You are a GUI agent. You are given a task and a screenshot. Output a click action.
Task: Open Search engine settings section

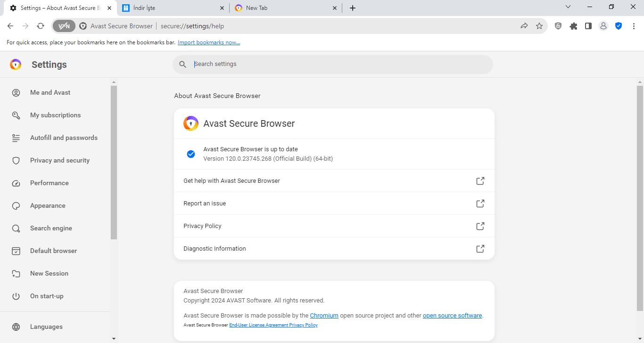pos(55,228)
